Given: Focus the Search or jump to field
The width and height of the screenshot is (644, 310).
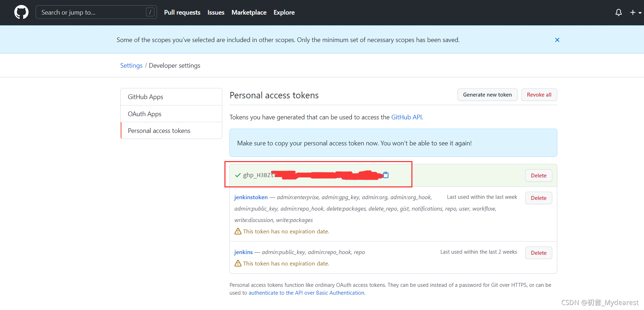Looking at the screenshot, I should (x=96, y=12).
